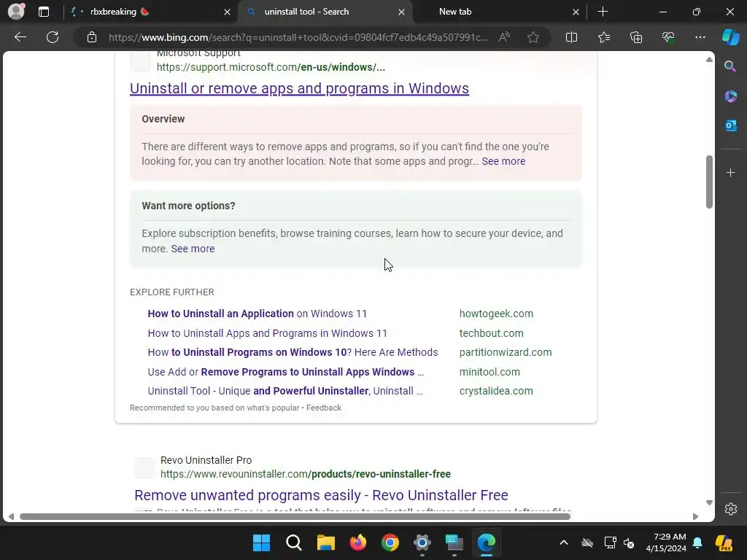Go back using the back arrow
This screenshot has height=560, width=747.
(x=20, y=37)
